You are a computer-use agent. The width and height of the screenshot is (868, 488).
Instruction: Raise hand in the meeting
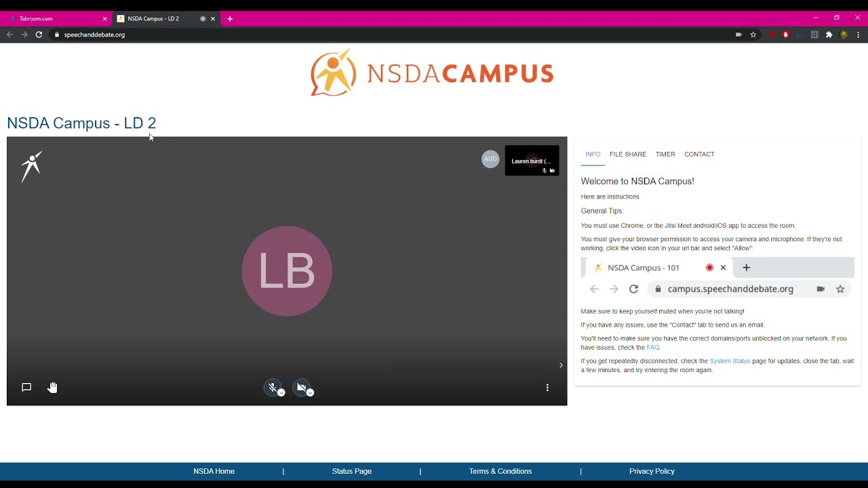[x=52, y=388]
